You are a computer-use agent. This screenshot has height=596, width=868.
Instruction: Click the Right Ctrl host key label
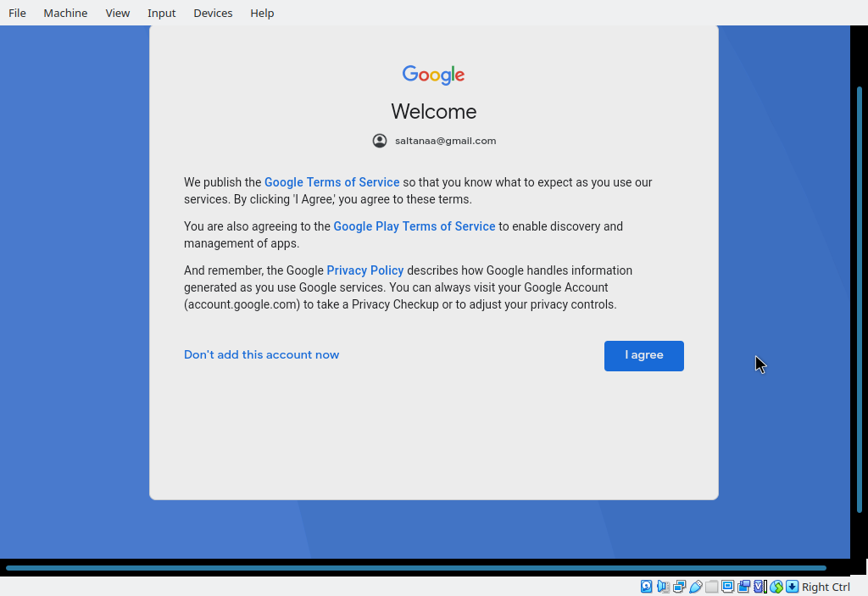[826, 587]
